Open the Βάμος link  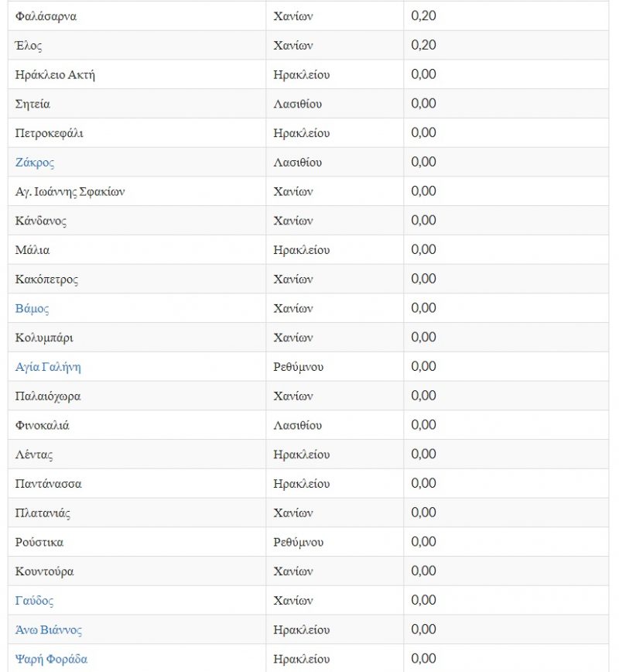[x=32, y=309]
